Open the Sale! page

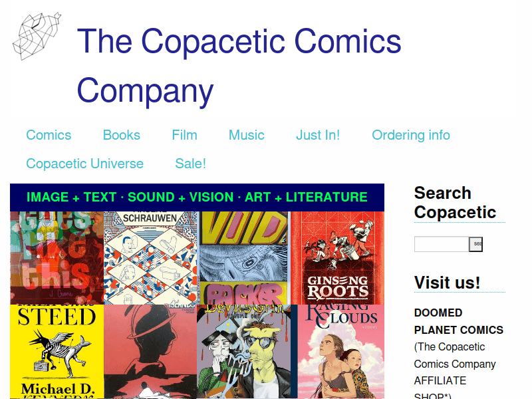[190, 164]
